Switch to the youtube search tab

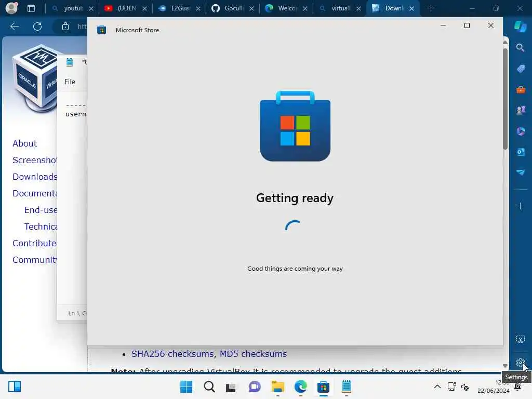[x=73, y=8]
